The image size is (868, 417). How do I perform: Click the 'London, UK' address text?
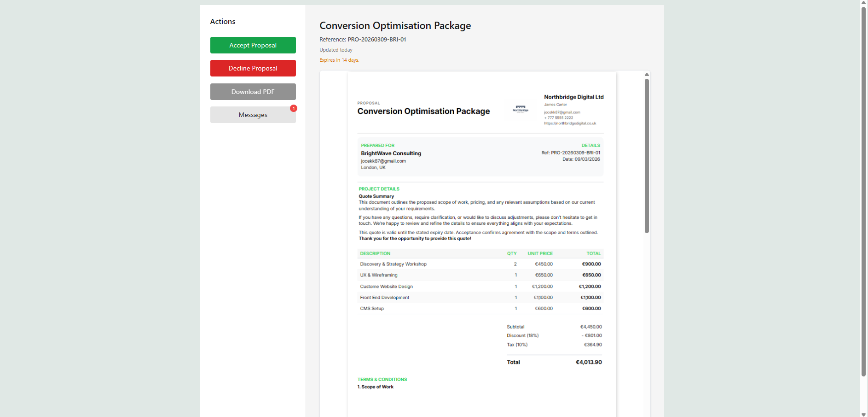point(373,168)
